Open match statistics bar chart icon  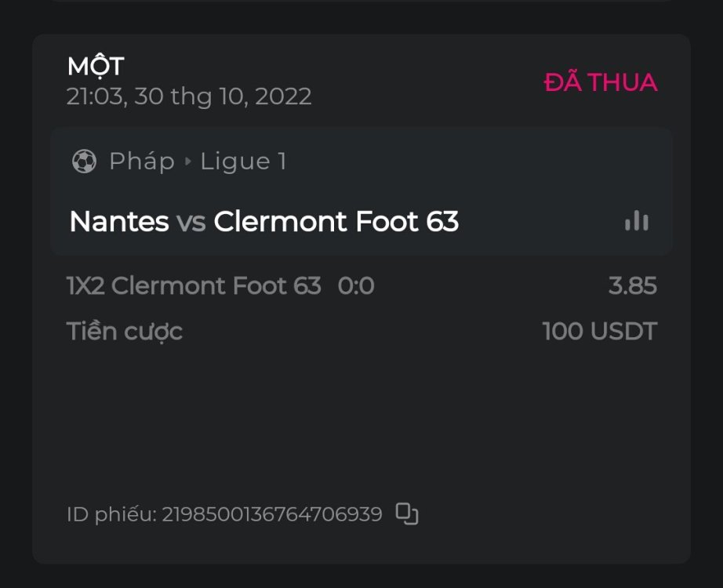(x=636, y=222)
